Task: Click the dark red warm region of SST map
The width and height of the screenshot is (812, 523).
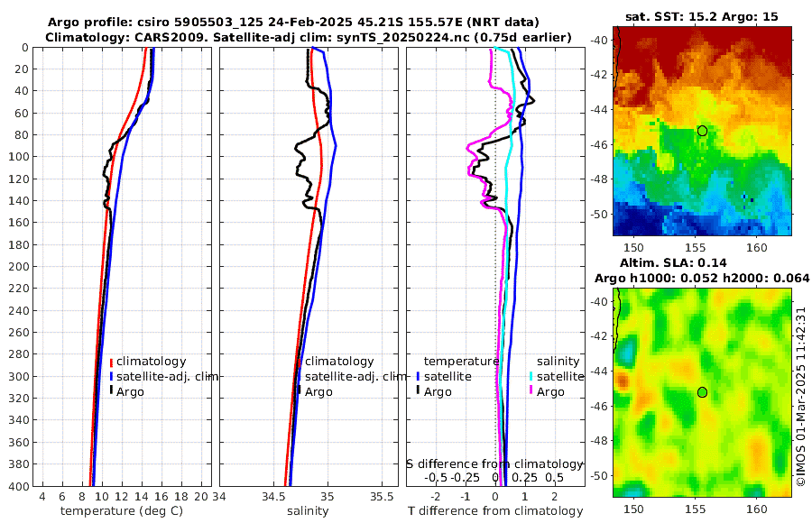Action: [702, 41]
